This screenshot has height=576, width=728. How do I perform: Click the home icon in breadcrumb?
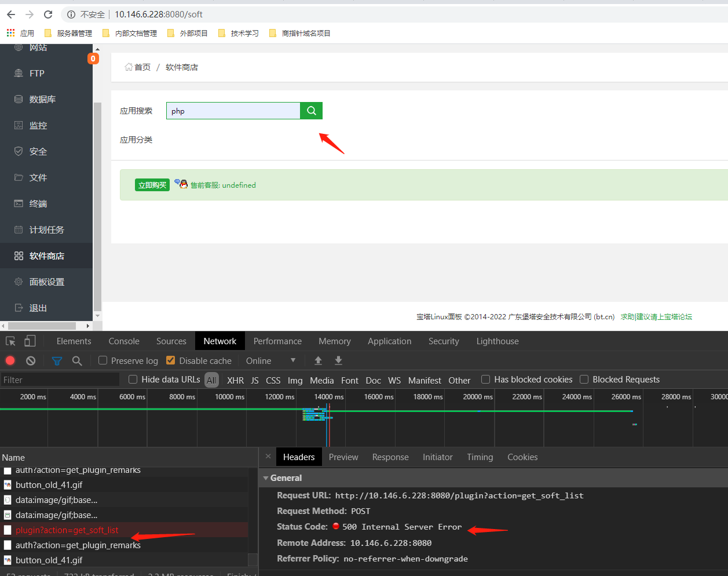pyautogui.click(x=129, y=67)
